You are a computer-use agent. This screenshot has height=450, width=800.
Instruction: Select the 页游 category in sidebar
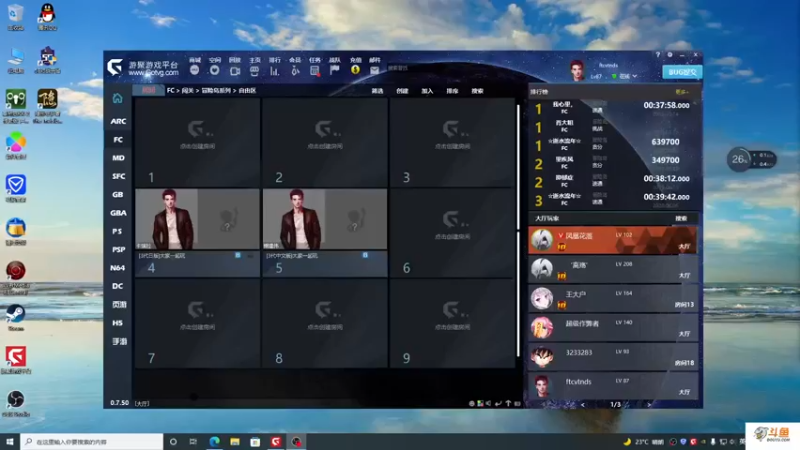pyautogui.click(x=118, y=305)
